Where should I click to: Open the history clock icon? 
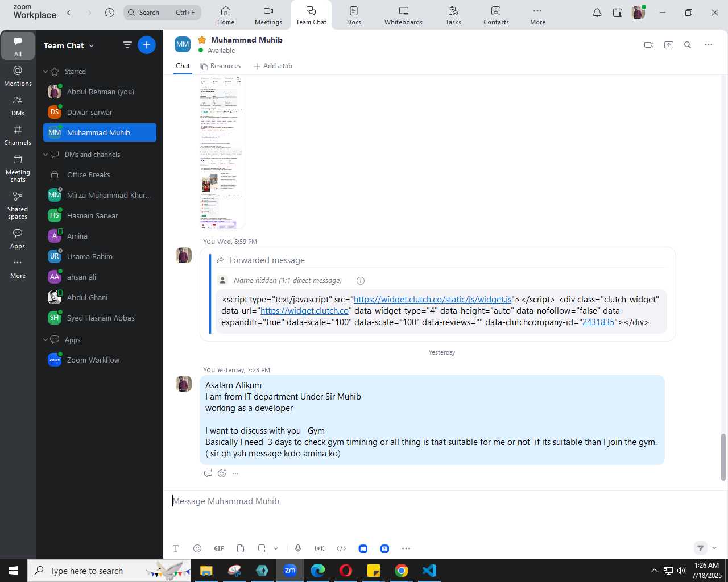110,13
